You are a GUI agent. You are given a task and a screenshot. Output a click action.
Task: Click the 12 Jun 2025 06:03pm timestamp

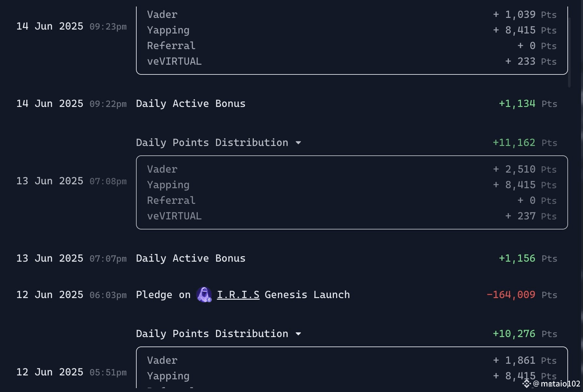tap(72, 295)
